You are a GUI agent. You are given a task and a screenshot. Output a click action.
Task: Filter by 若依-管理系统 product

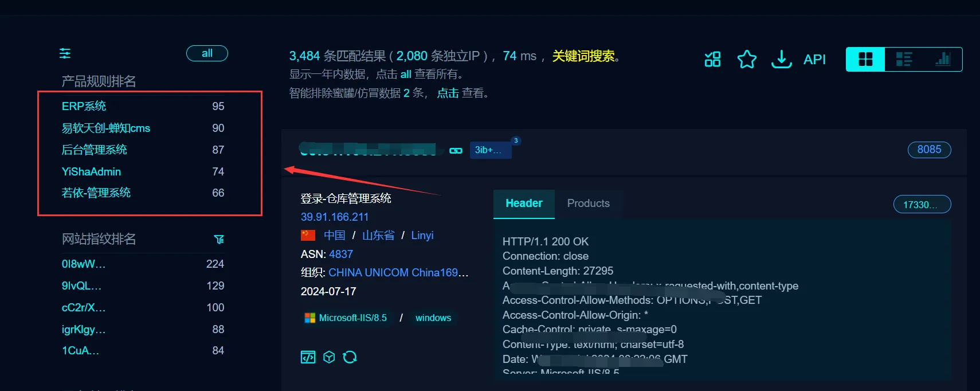96,193
